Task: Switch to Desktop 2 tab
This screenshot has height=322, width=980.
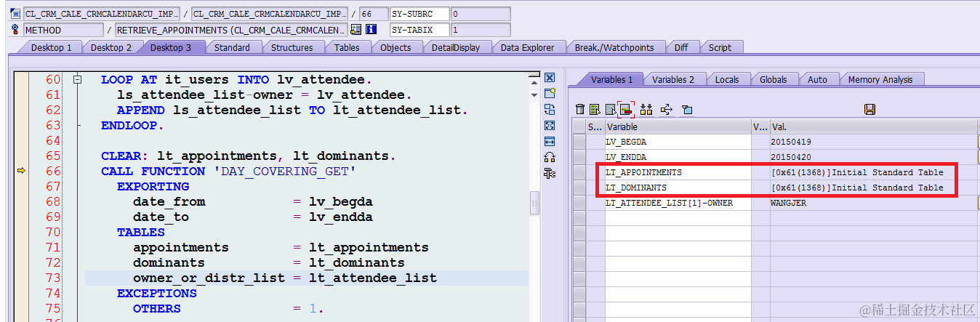Action: (111, 47)
